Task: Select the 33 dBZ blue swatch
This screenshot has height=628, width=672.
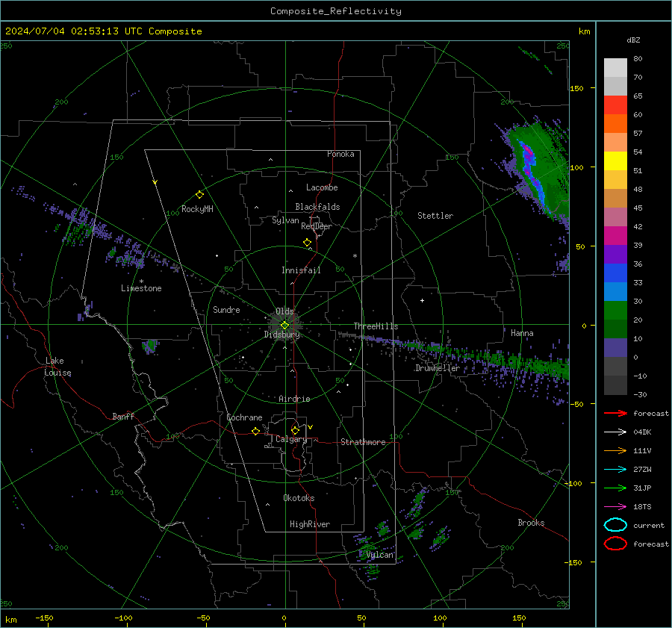Action: pyautogui.click(x=615, y=291)
